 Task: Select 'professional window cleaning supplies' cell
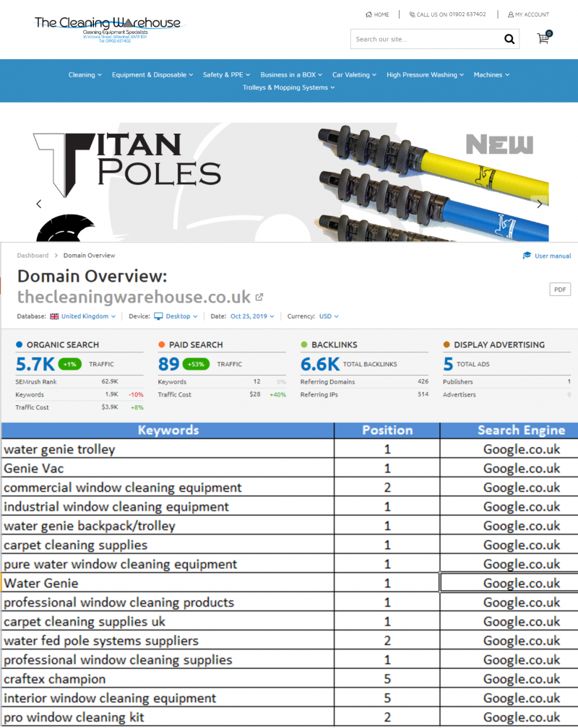(168, 660)
